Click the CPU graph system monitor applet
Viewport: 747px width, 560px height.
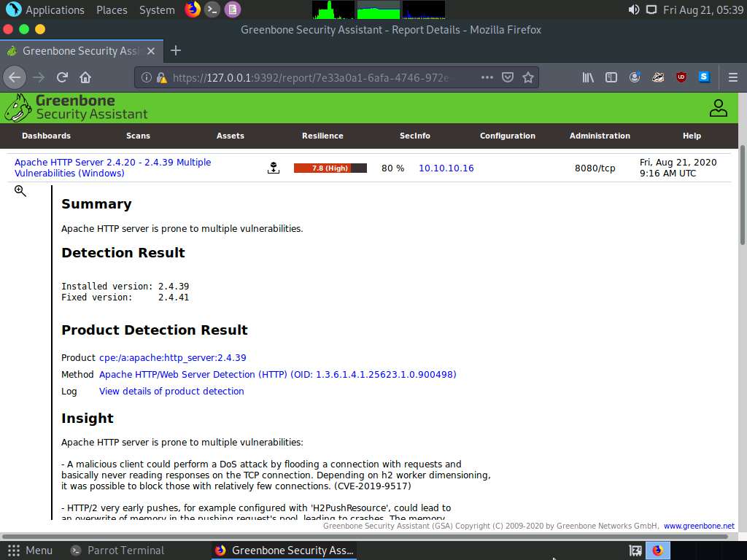pyautogui.click(x=333, y=9)
